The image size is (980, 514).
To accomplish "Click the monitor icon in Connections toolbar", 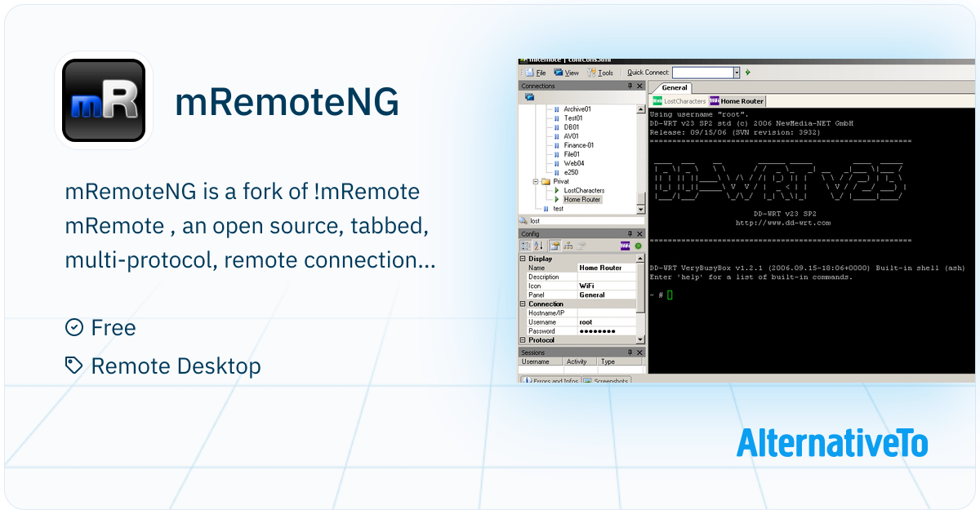I will point(529,97).
